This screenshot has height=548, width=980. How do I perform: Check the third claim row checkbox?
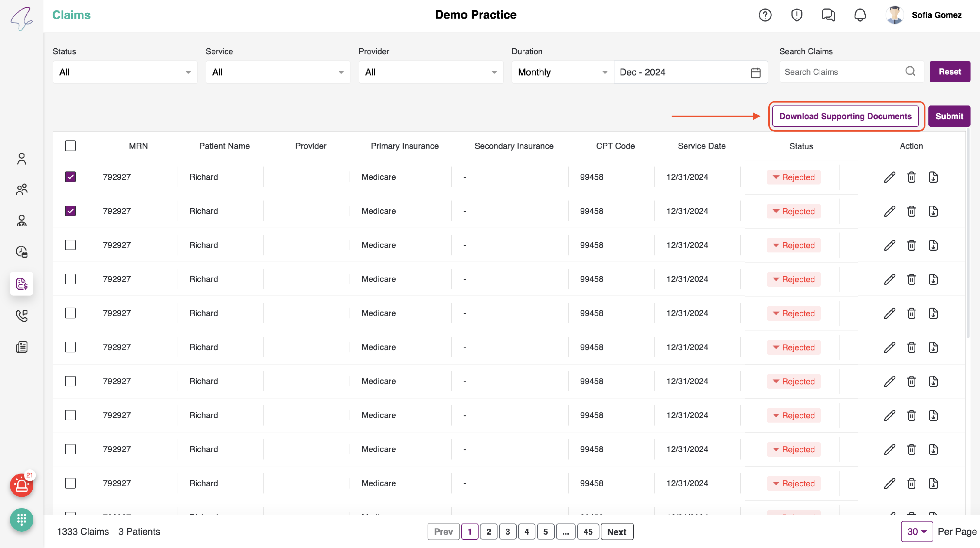[x=70, y=245]
